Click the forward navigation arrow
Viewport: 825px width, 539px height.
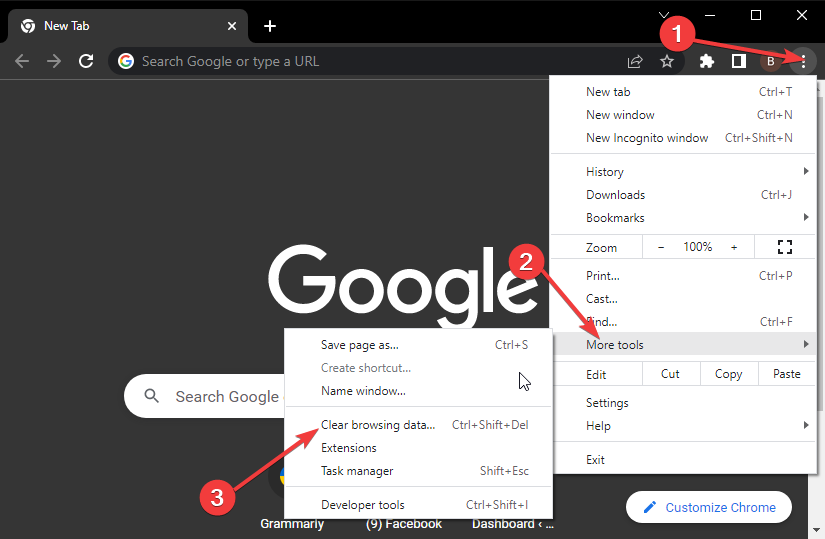(x=54, y=62)
